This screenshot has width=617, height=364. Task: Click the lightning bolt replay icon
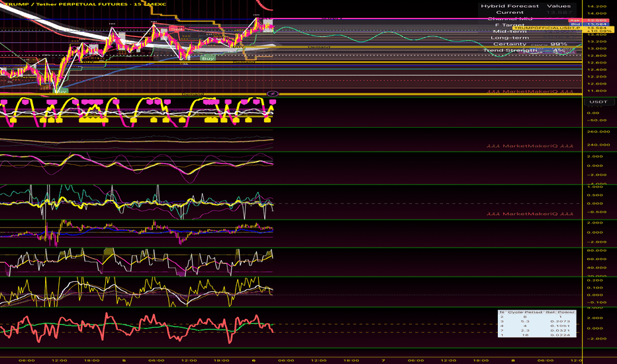click(x=273, y=94)
